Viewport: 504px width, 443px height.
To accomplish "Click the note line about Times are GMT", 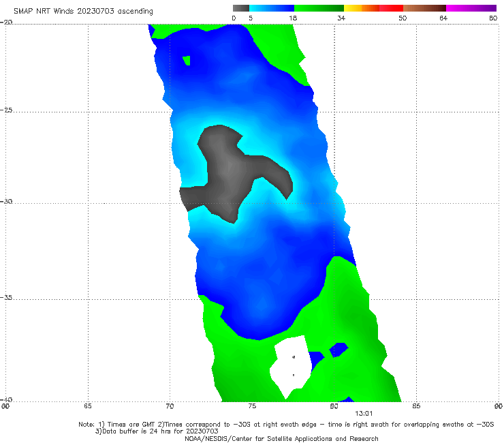I will (286, 425).
